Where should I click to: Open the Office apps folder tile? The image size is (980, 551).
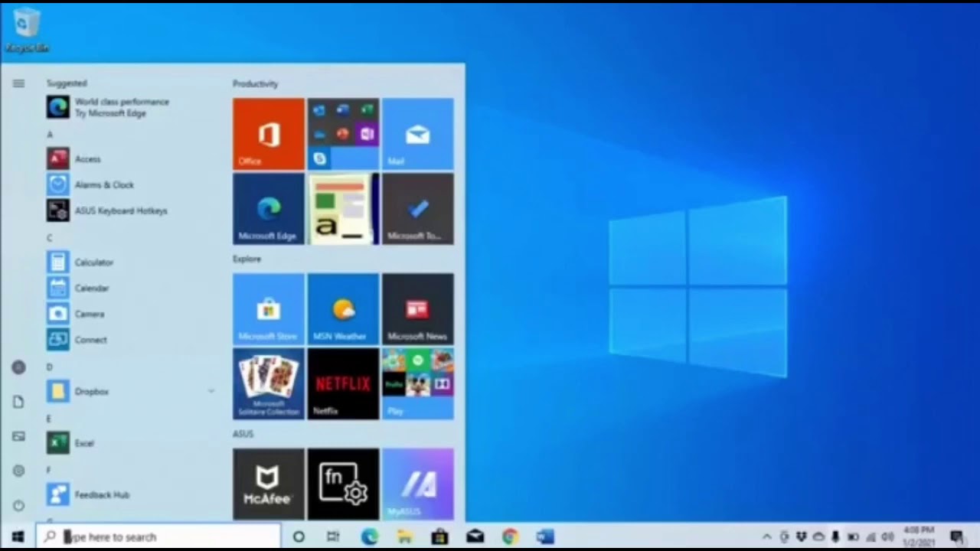(x=343, y=134)
